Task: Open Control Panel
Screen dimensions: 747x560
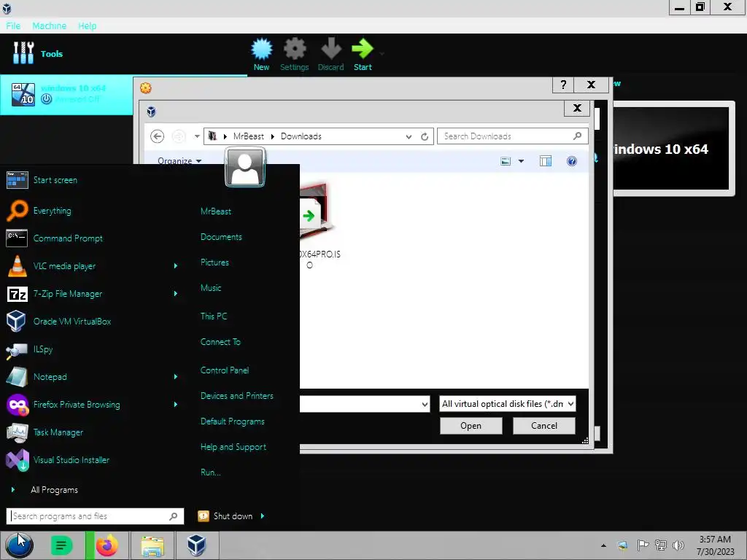Action: pos(225,370)
